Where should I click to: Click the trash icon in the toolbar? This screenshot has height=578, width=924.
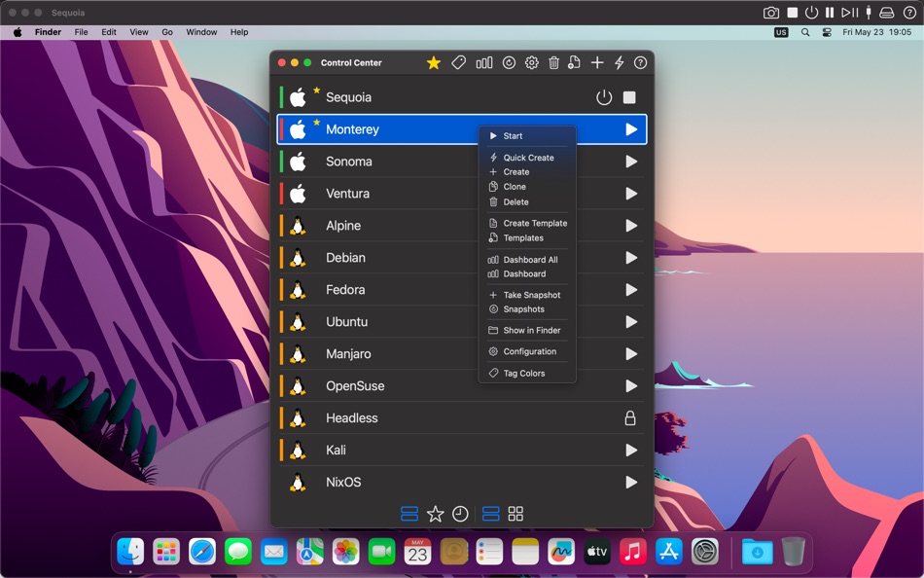(x=554, y=62)
